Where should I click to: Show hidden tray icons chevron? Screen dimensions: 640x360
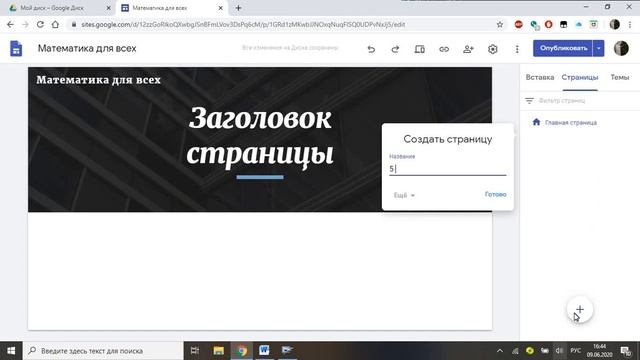pyautogui.click(x=500, y=351)
